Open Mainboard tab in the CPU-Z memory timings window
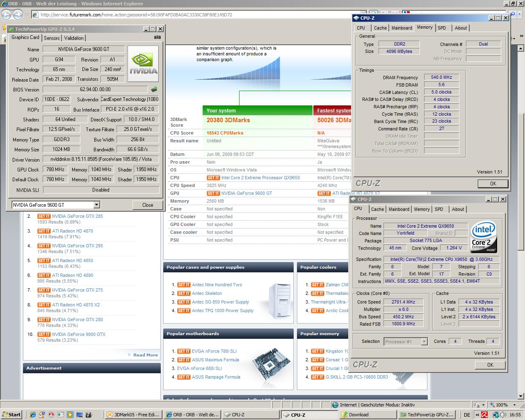Image resolution: width=525 pixels, height=420 pixels. tap(402, 28)
